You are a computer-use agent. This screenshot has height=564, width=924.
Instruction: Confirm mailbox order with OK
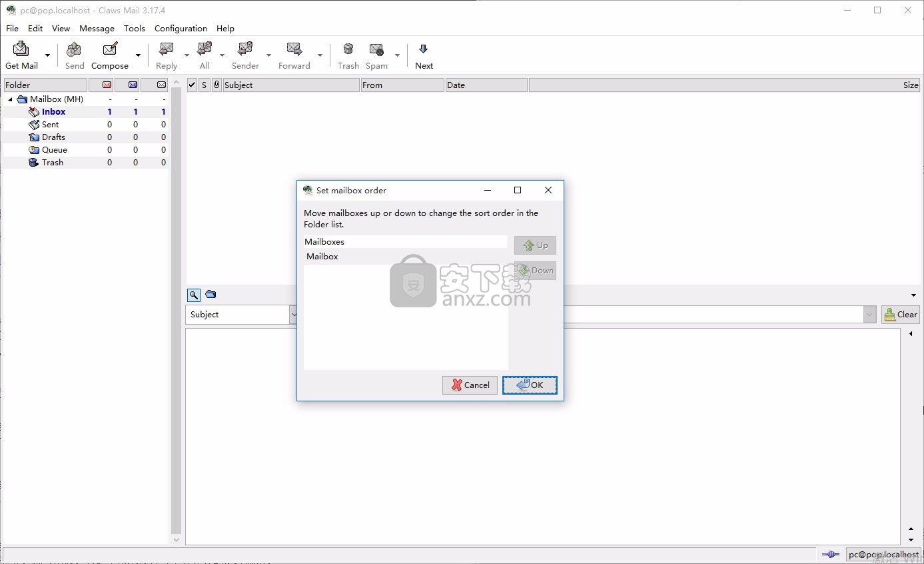530,385
